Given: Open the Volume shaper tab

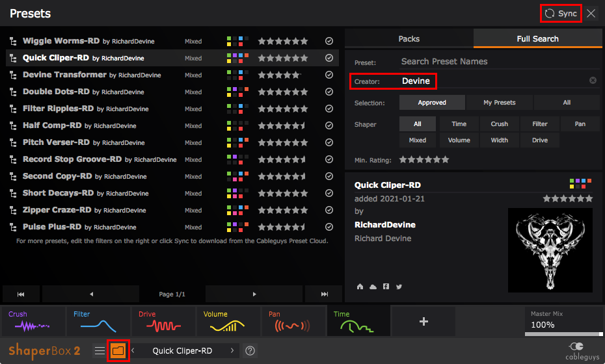Looking at the screenshot, I should point(228,321).
